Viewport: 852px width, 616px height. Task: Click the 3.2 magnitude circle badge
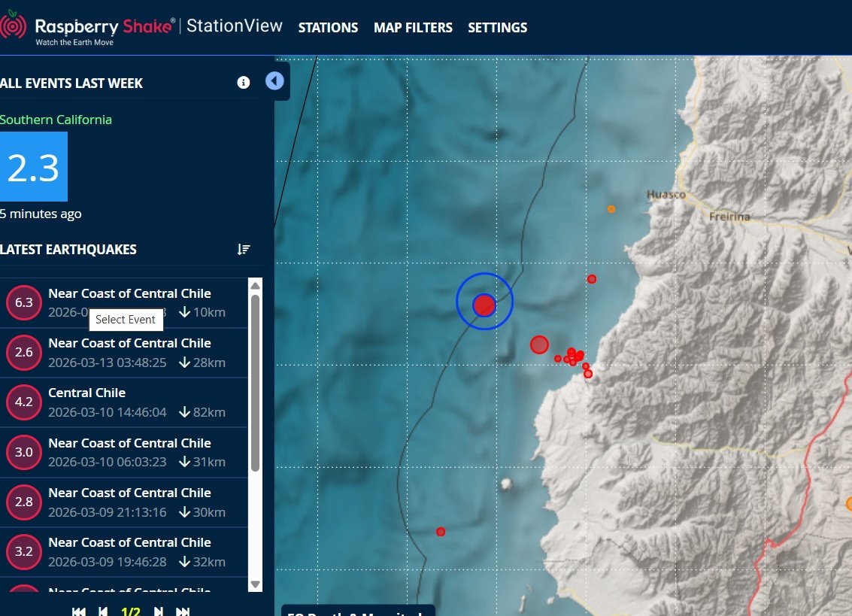[x=24, y=552]
